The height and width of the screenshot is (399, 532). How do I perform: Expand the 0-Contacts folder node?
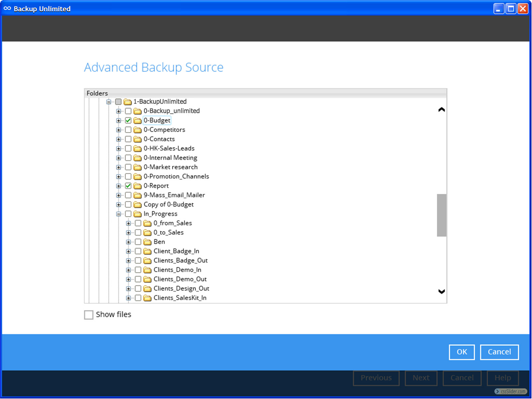[118, 139]
